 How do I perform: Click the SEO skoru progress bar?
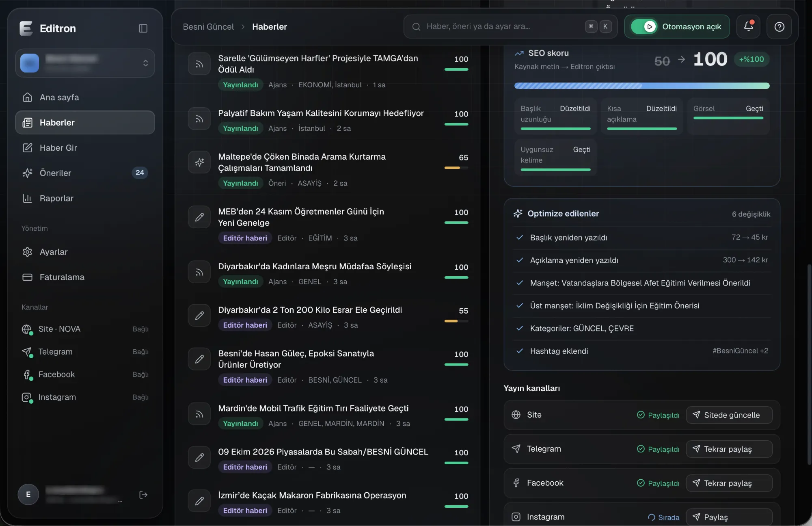(x=642, y=86)
